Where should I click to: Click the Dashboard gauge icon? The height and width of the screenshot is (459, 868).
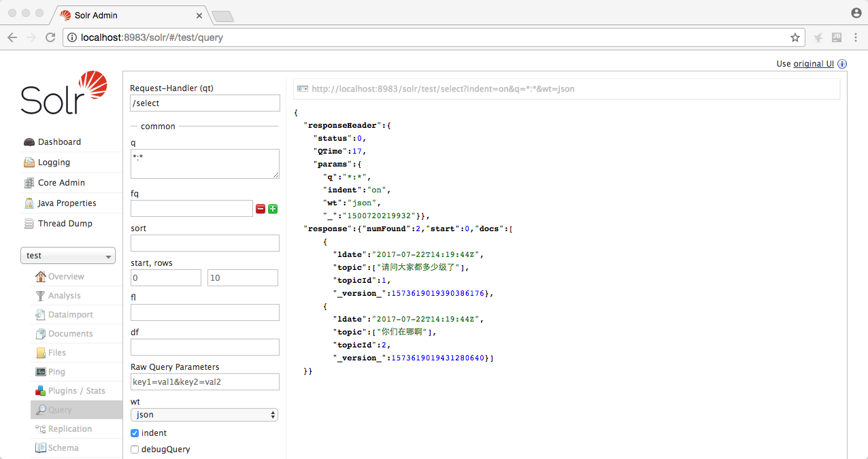click(x=29, y=142)
